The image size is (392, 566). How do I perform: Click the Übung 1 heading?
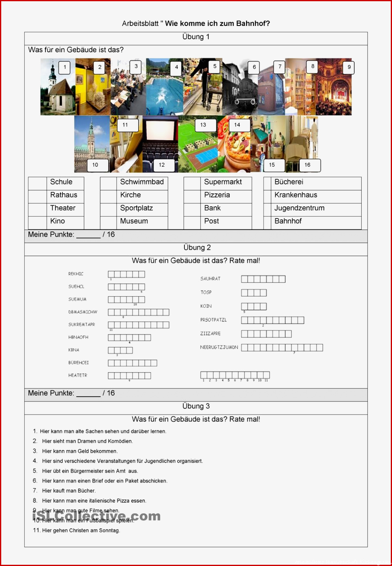pyautogui.click(x=196, y=37)
